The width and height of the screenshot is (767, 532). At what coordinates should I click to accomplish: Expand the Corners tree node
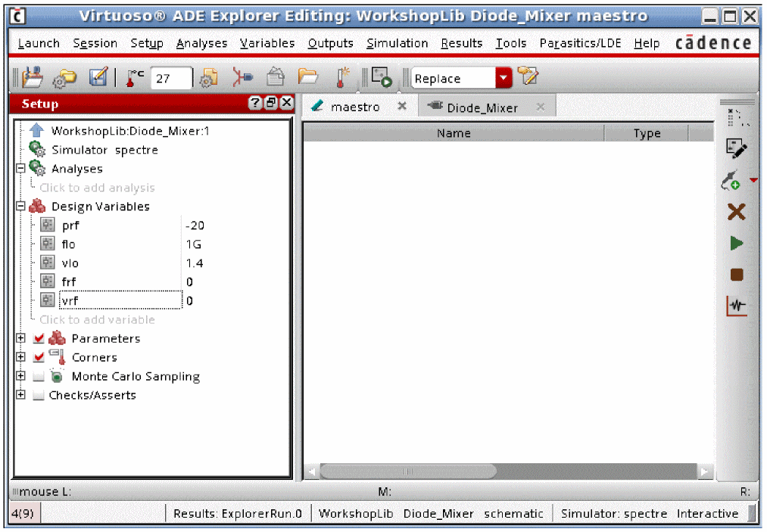pyautogui.click(x=20, y=356)
